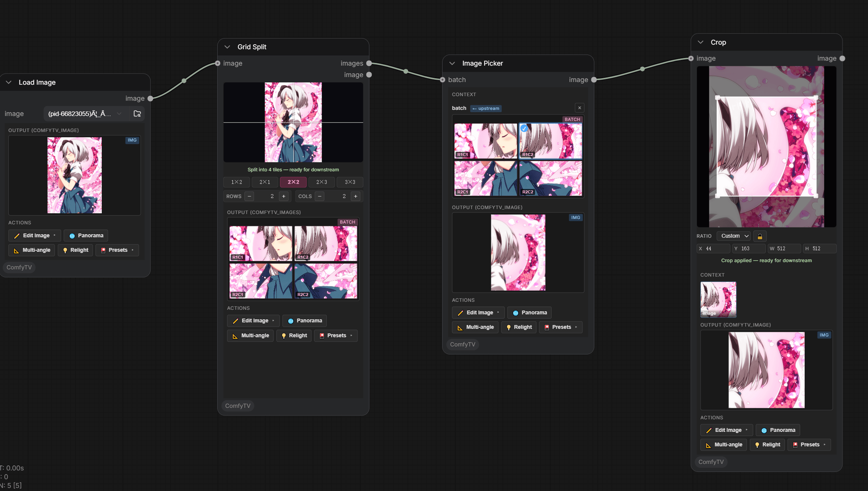Click the top-left crop handle in Crop preview
This screenshot has height=491, width=868.
pyautogui.click(x=717, y=98)
